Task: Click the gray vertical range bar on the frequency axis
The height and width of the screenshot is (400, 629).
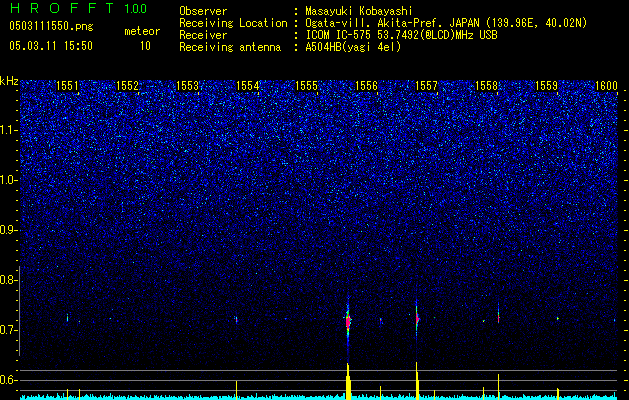Action: (x=19, y=311)
